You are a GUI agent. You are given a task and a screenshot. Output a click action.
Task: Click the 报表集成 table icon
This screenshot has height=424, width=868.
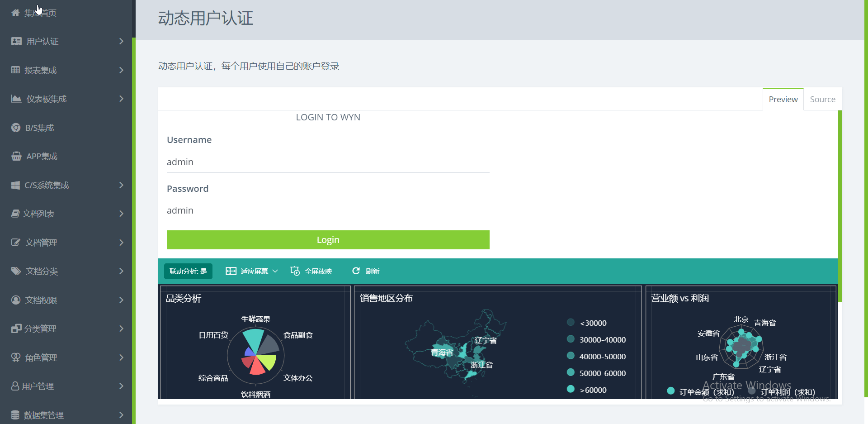[16, 70]
